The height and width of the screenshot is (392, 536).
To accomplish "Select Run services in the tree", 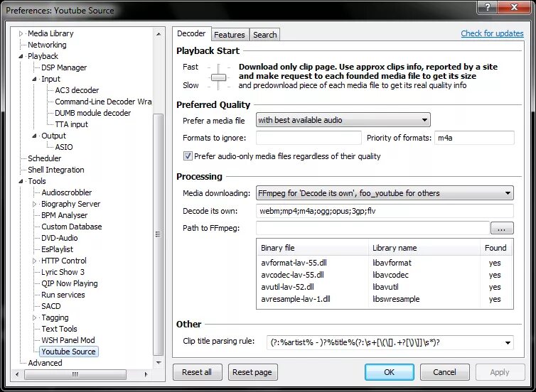I will click(63, 295).
